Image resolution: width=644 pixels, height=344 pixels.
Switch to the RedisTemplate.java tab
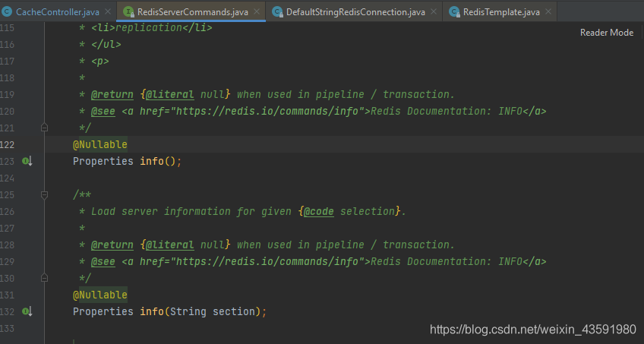(x=500, y=12)
